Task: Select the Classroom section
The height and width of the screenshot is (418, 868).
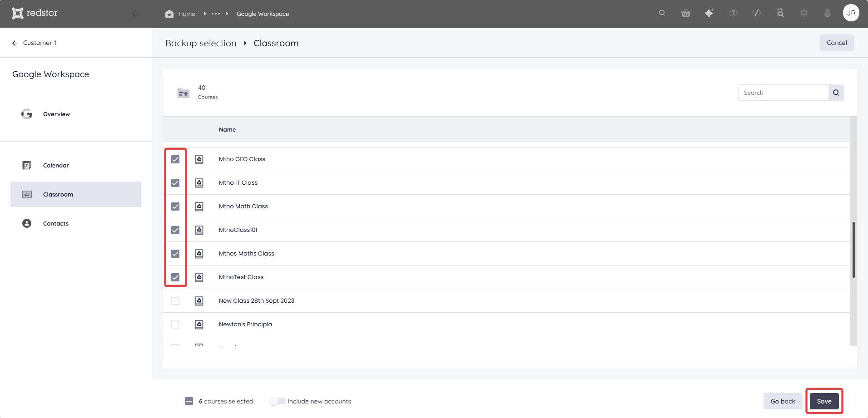Action: coord(75,194)
